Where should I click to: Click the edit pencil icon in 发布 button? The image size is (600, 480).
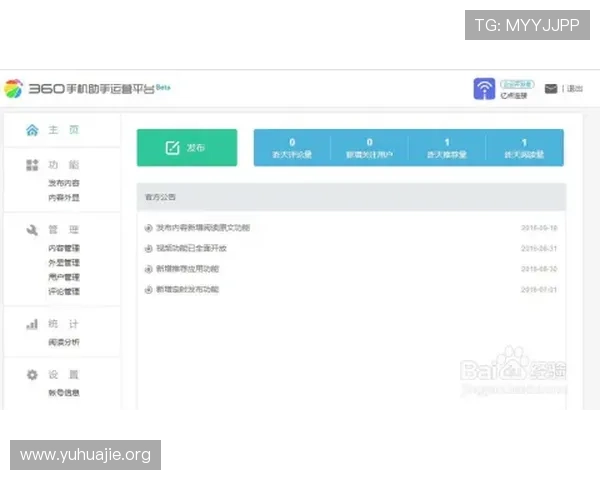pos(173,148)
